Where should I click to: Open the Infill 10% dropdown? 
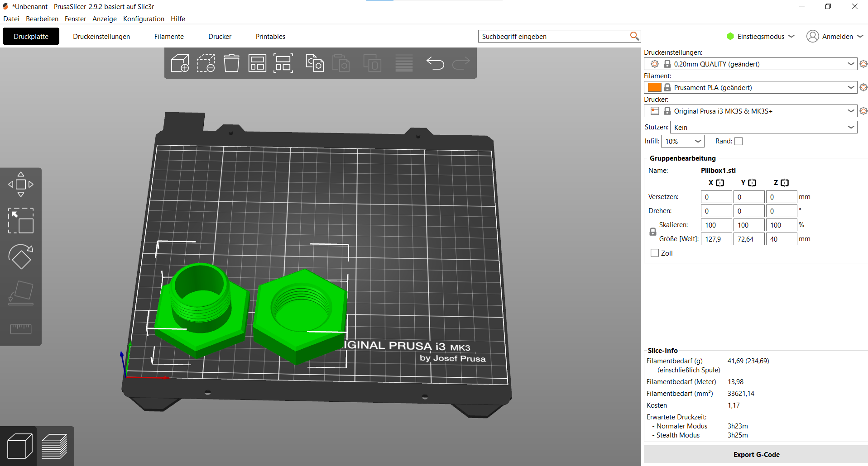point(682,141)
